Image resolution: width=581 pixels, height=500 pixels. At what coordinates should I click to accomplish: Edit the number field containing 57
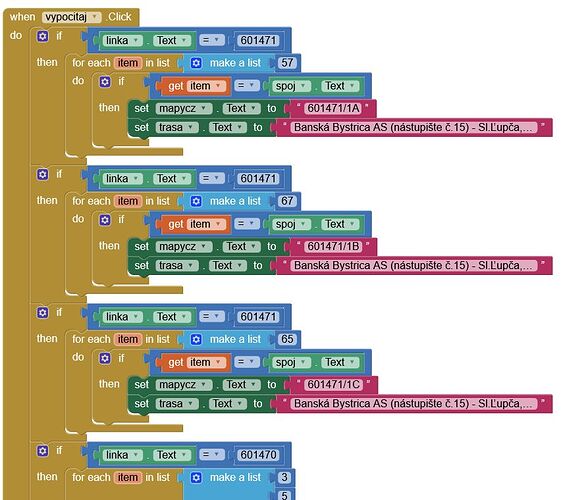pyautogui.click(x=287, y=63)
